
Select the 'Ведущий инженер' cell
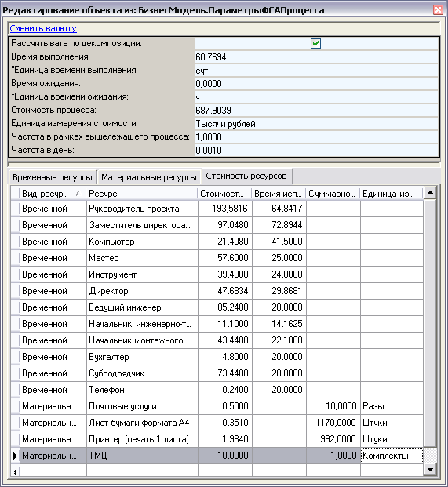point(142,307)
